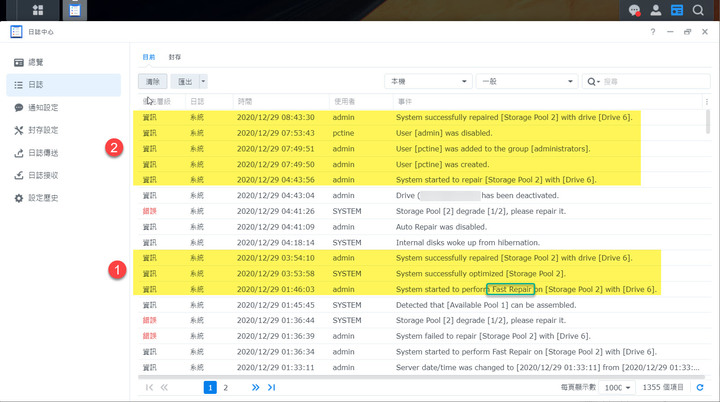
Task: Click the vertical scrollbar of log list
Action: [x=708, y=121]
